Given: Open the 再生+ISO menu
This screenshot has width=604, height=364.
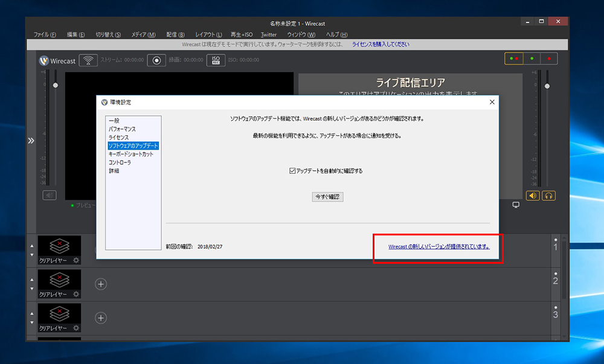Looking at the screenshot, I should click(x=242, y=34).
